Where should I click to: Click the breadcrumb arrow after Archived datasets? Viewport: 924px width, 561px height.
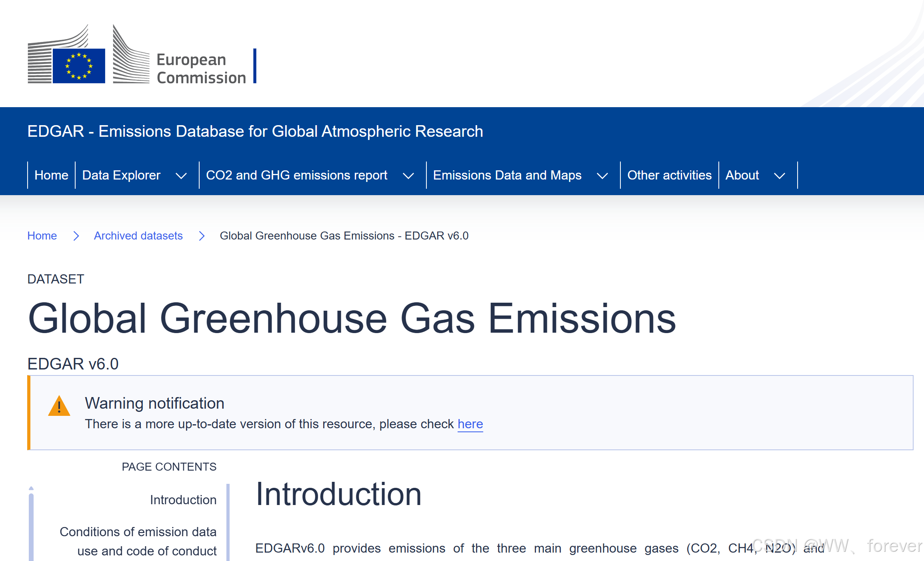click(x=202, y=236)
